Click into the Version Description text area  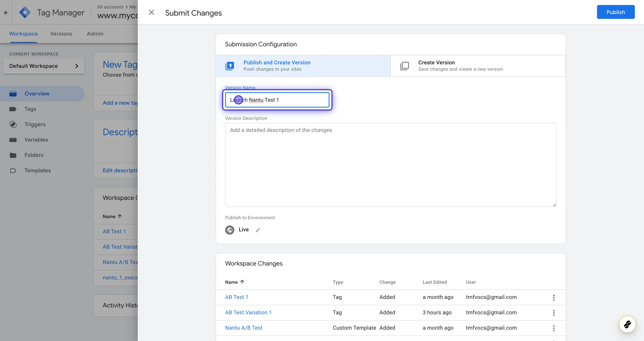pyautogui.click(x=390, y=165)
